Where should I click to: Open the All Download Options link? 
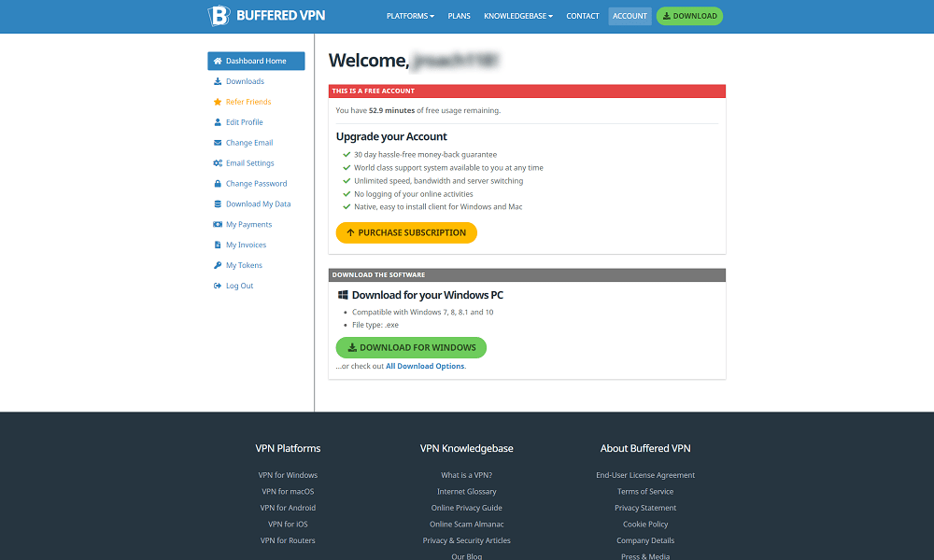click(425, 366)
